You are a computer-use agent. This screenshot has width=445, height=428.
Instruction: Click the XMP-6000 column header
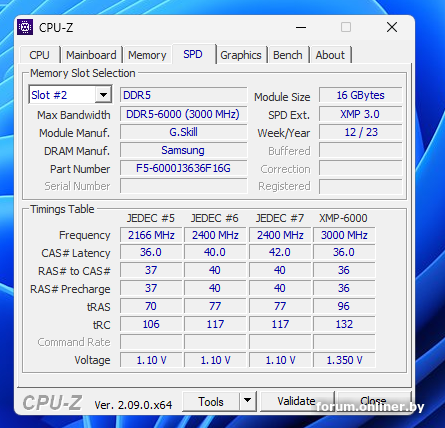(x=343, y=218)
